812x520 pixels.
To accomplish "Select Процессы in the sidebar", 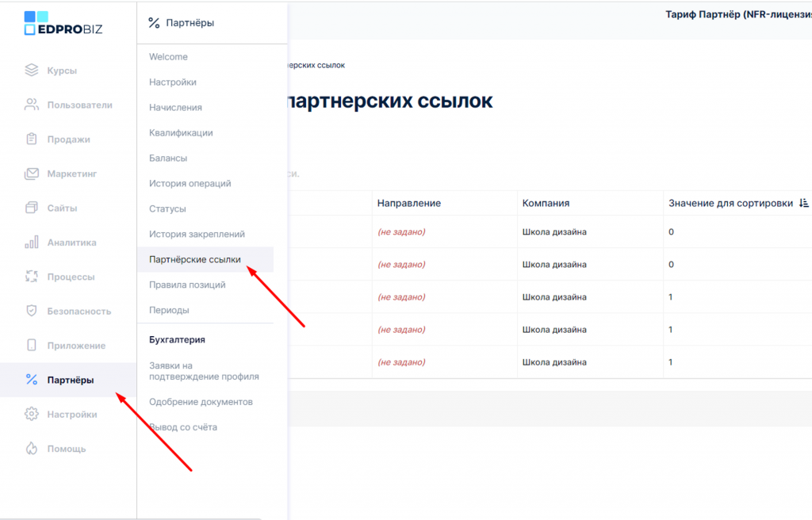I will (x=71, y=277).
